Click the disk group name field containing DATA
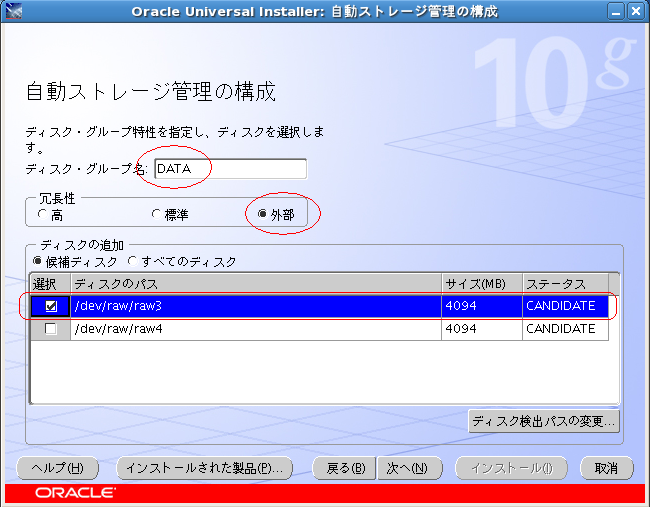Screen dimensions: 650x507 230,169
